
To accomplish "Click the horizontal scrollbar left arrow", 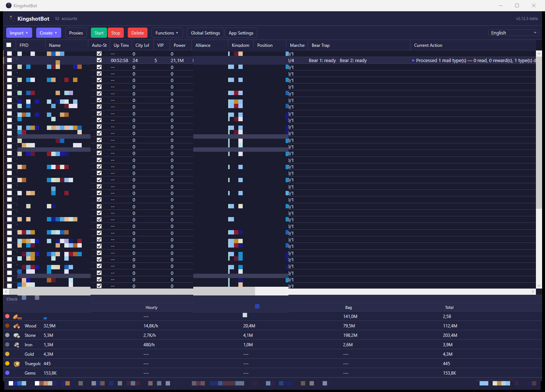I will [x=6, y=291].
